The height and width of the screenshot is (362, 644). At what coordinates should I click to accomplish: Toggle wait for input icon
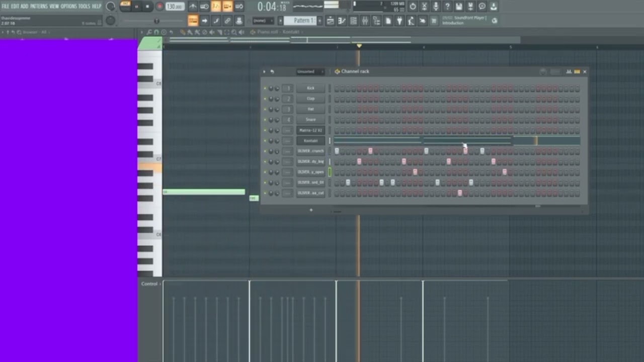coord(204,6)
